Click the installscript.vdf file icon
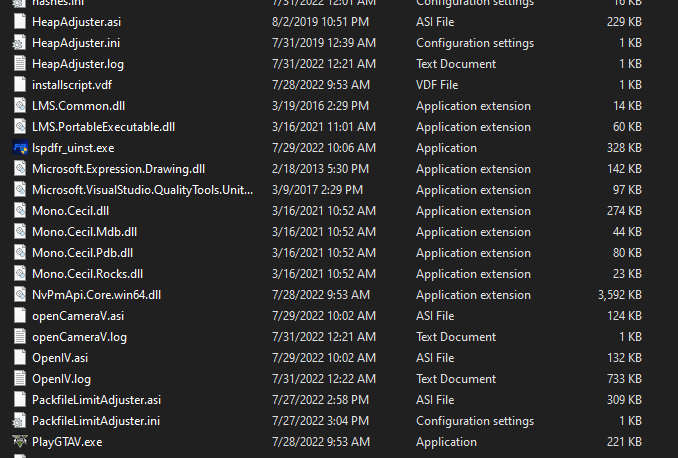The height and width of the screenshot is (458, 678). point(19,85)
